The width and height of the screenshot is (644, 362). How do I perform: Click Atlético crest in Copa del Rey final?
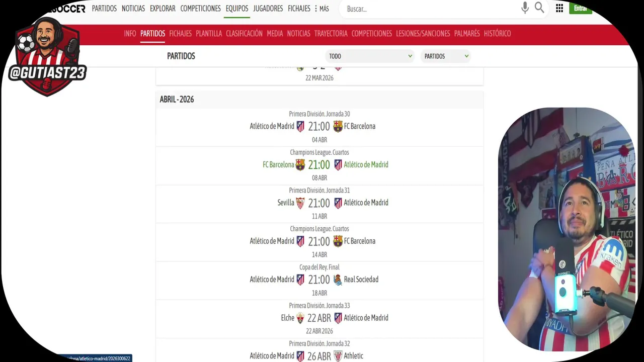(300, 280)
